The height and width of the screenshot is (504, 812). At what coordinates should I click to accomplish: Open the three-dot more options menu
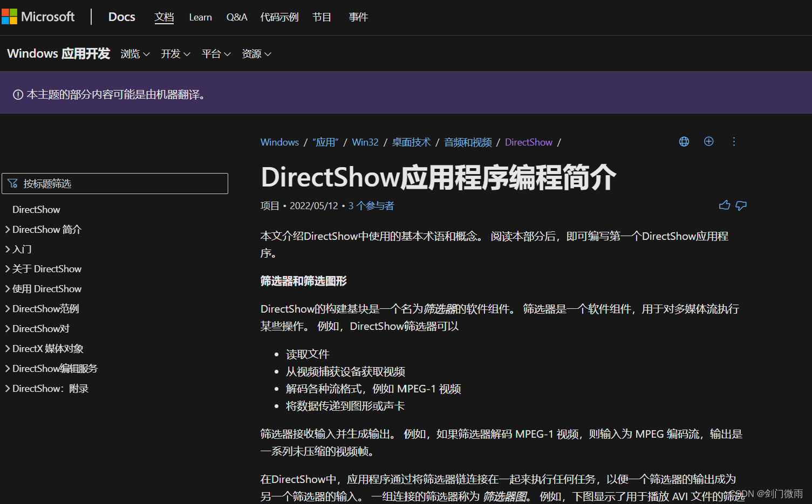734,142
